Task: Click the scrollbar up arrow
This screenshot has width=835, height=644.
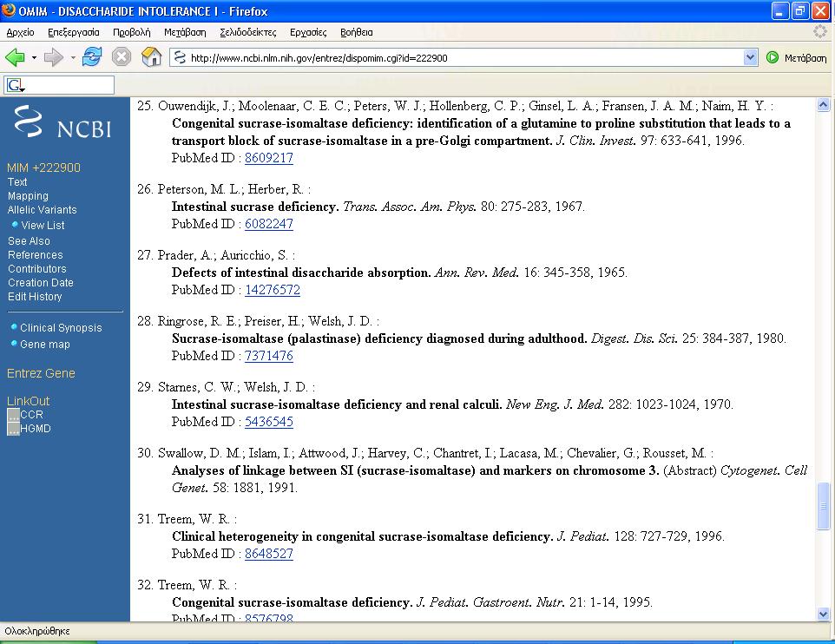Action: [824, 105]
